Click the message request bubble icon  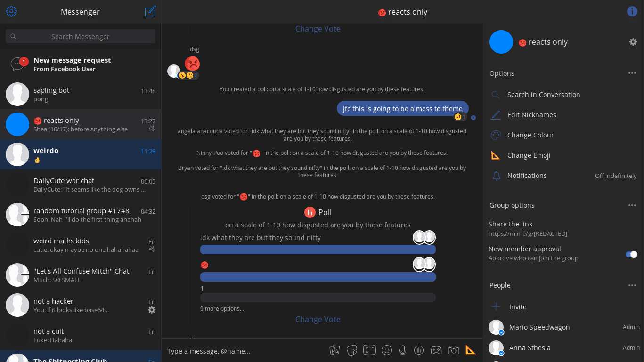(17, 64)
